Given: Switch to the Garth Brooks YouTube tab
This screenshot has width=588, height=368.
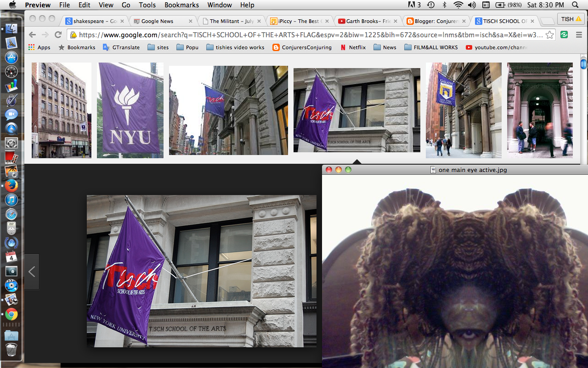Looking at the screenshot, I should coord(367,21).
